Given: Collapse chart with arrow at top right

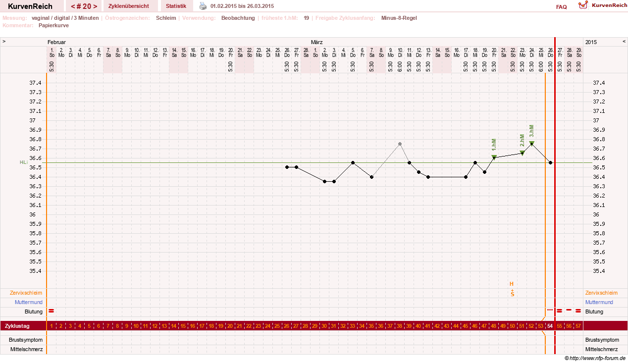Looking at the screenshot, I should tap(624, 42).
